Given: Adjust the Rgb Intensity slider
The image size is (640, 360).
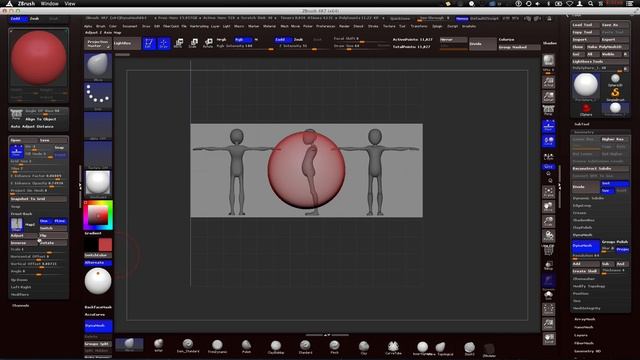Looking at the screenshot, I should [x=245, y=47].
